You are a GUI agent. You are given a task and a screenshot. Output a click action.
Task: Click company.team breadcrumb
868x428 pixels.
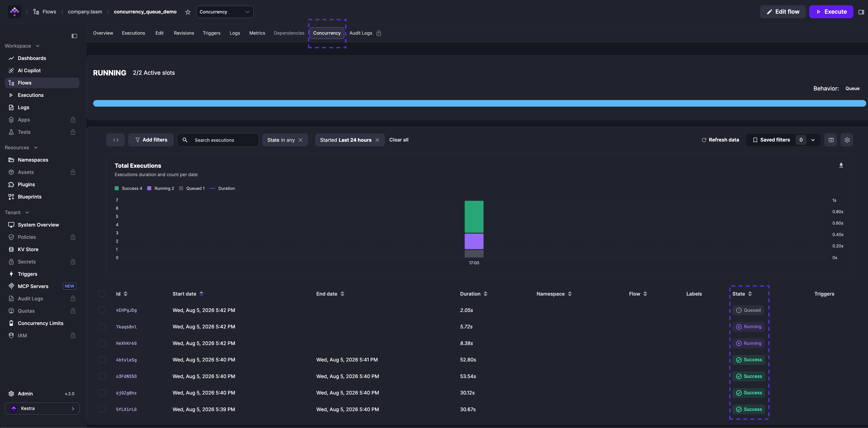pos(85,12)
